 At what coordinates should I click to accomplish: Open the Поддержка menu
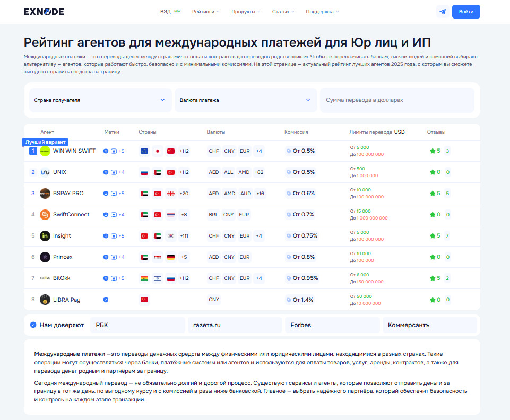click(x=322, y=12)
